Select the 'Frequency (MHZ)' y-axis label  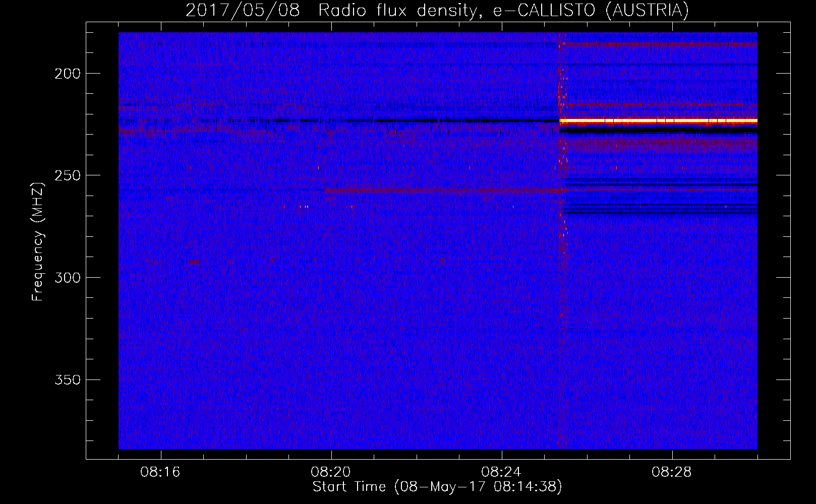[38, 241]
